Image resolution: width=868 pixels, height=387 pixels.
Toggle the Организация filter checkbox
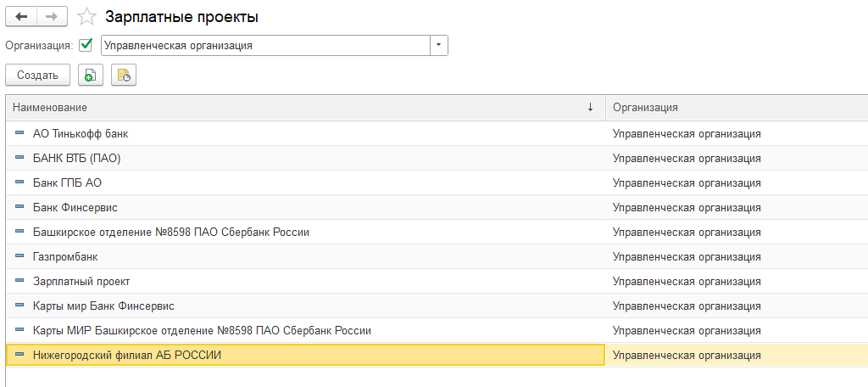(x=86, y=45)
